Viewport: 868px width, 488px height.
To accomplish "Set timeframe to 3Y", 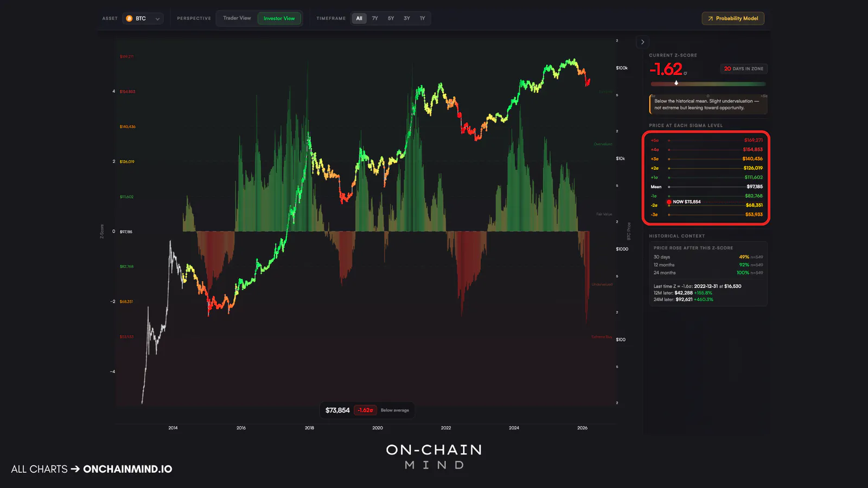I will click(x=407, y=18).
